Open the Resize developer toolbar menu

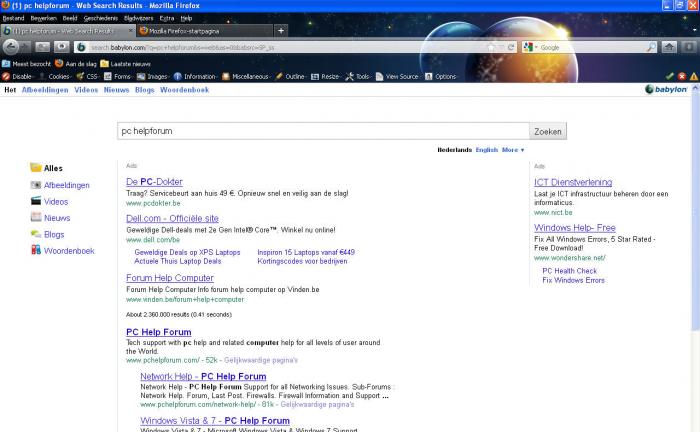325,77
